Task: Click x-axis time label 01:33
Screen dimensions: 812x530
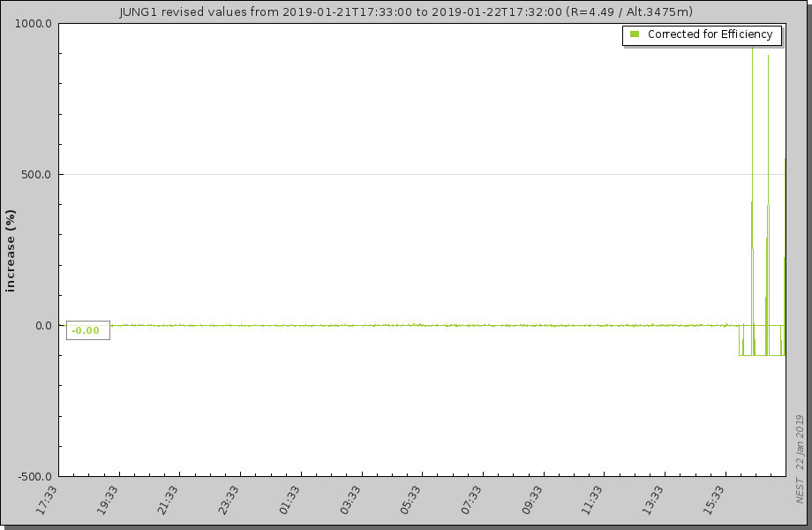Action: pyautogui.click(x=289, y=499)
